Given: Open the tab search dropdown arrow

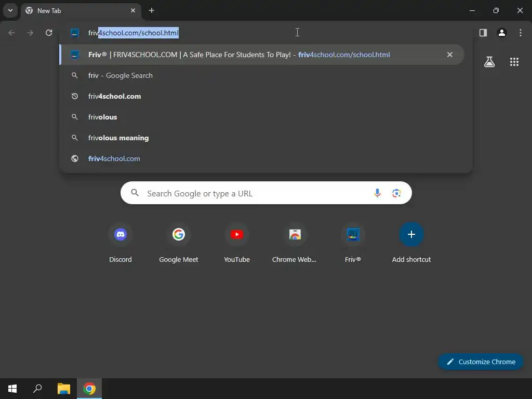Looking at the screenshot, I should 10,10.
